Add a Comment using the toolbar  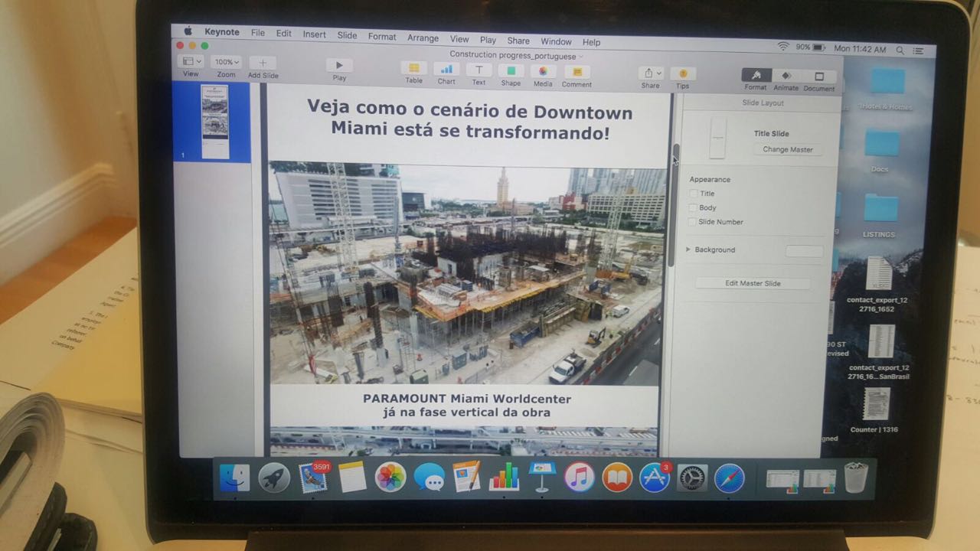(577, 72)
